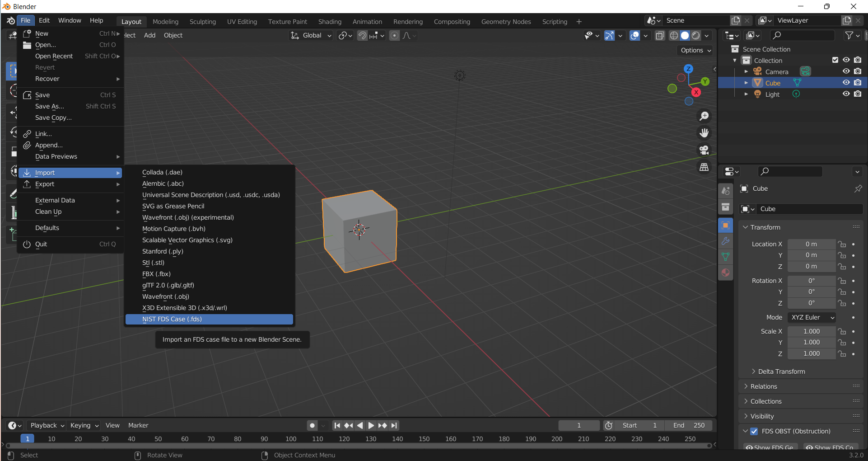Open the Options button in the viewport header
This screenshot has width=868, height=461.
click(694, 50)
